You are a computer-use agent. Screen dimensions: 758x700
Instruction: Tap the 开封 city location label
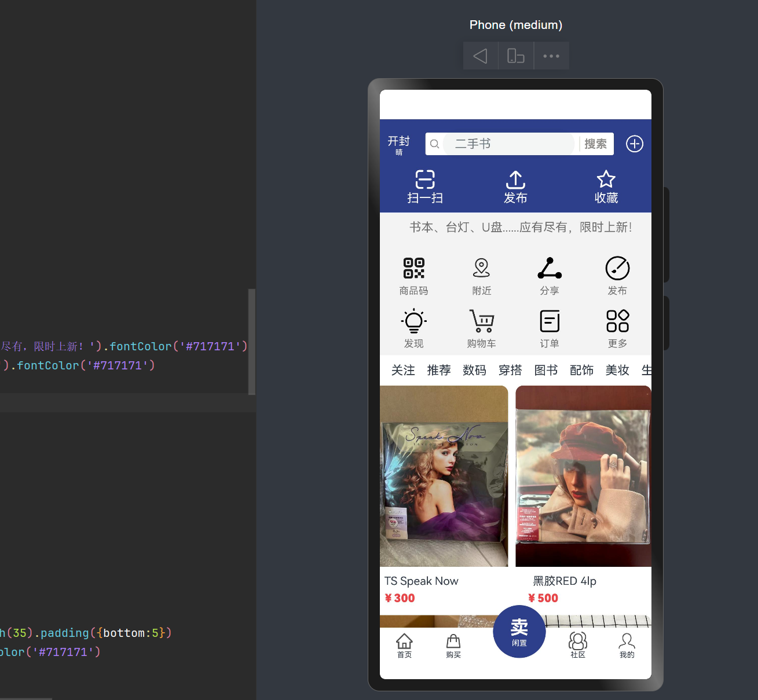(398, 141)
